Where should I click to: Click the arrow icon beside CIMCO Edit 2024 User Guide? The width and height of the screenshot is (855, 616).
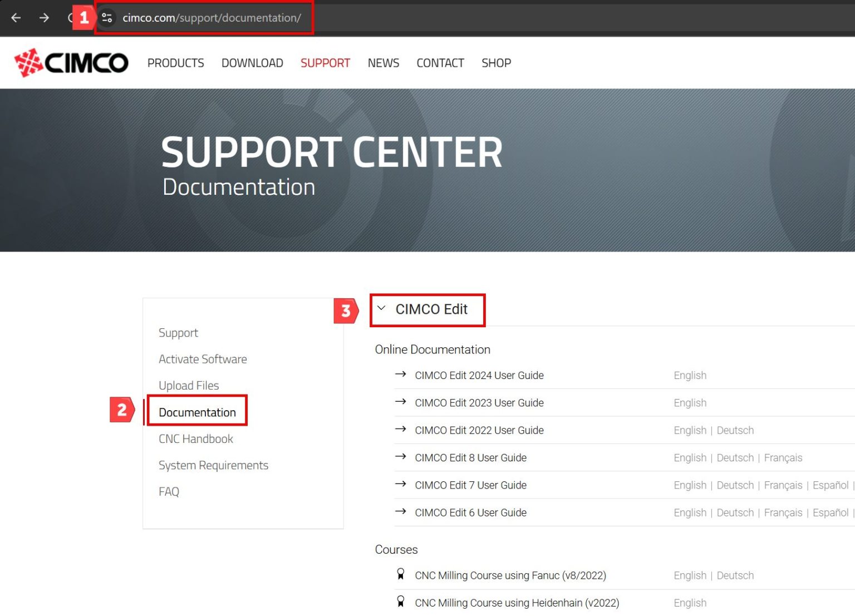(x=401, y=374)
